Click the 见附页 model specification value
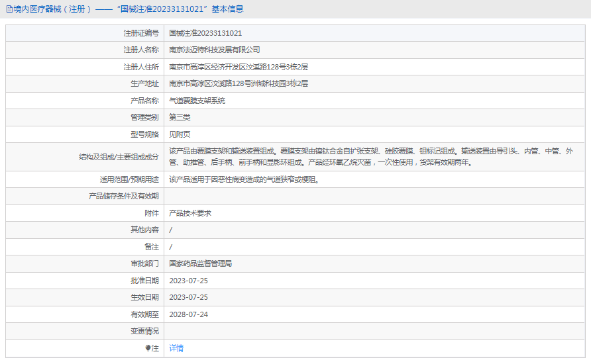Image resolution: width=591 pixels, height=364 pixels. point(180,134)
